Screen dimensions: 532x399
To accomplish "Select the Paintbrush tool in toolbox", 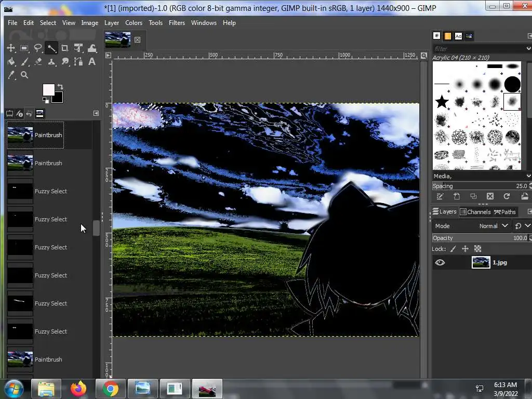I will coord(24,62).
